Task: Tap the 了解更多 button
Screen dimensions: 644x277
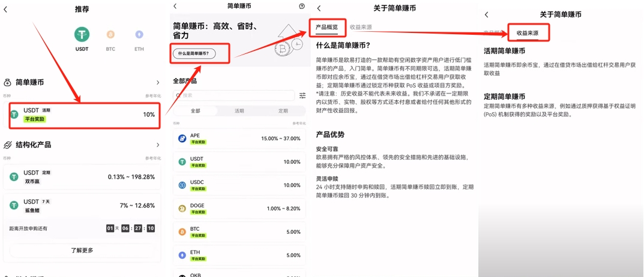Action: click(82, 251)
